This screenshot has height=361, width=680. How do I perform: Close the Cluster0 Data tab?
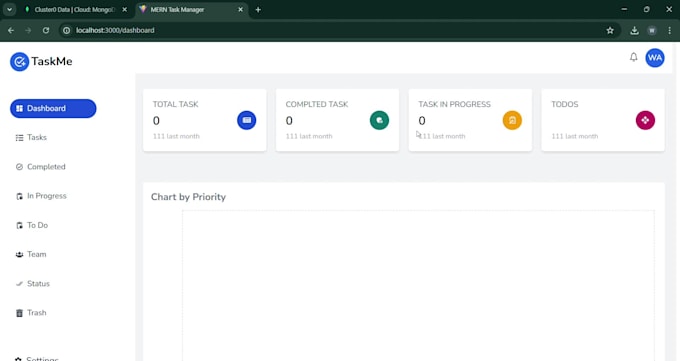click(x=124, y=10)
